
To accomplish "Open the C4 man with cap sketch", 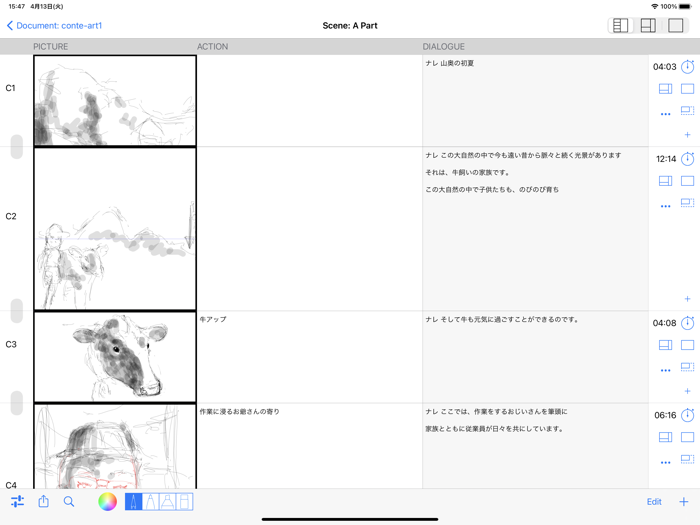I will coord(115,446).
